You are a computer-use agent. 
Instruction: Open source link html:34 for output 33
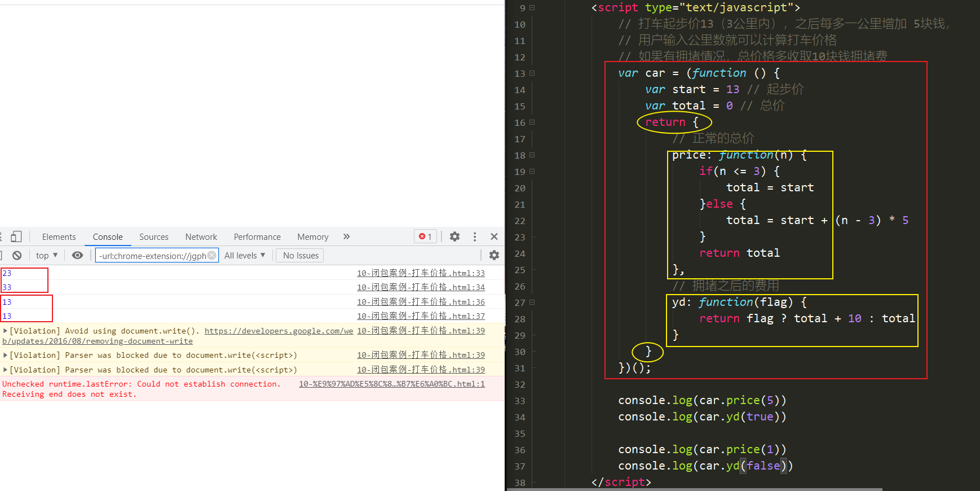coord(421,287)
